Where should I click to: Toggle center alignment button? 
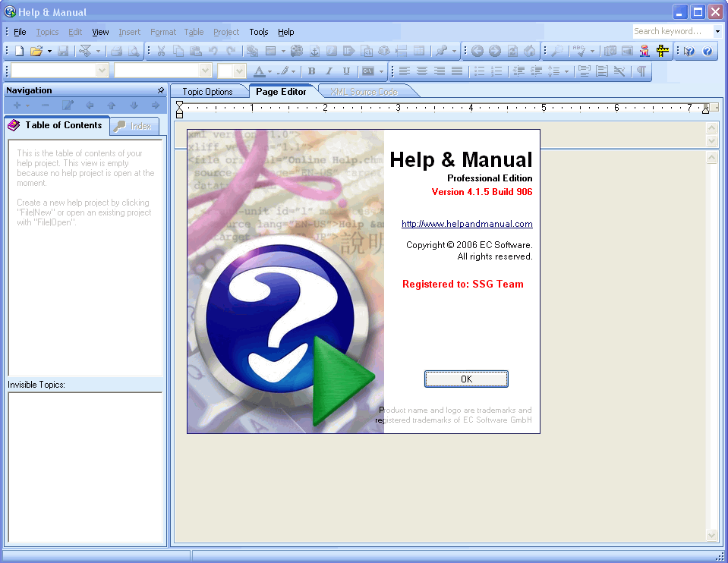[422, 71]
